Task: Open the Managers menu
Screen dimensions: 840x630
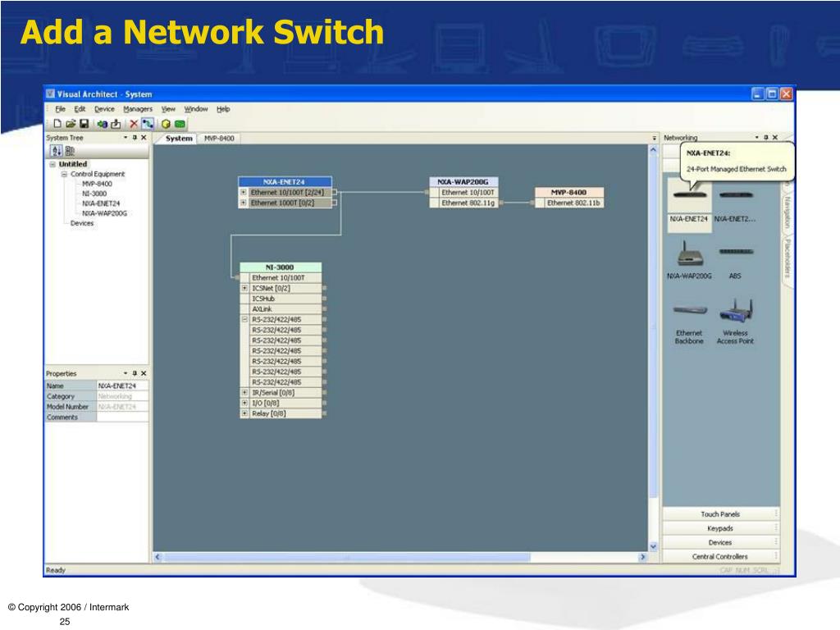Action: click(138, 109)
